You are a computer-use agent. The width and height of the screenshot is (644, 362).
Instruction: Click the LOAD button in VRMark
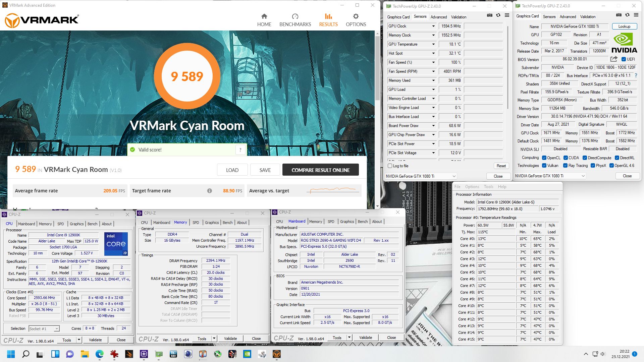click(232, 170)
